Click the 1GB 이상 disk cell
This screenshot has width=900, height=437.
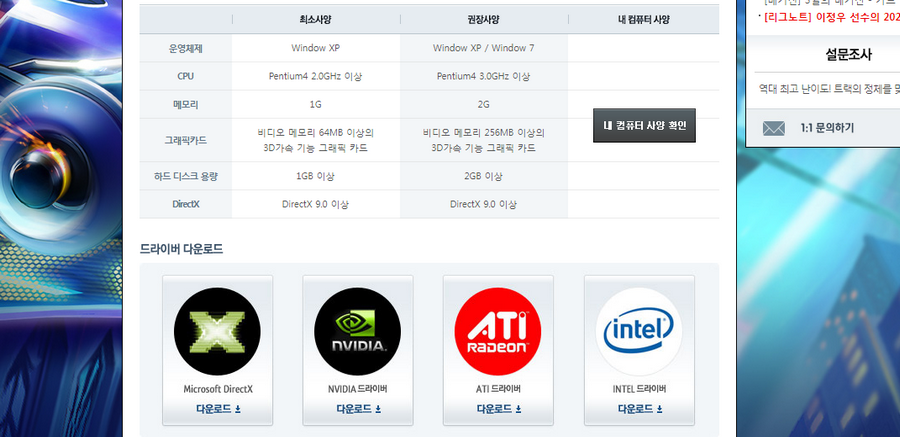(316, 176)
